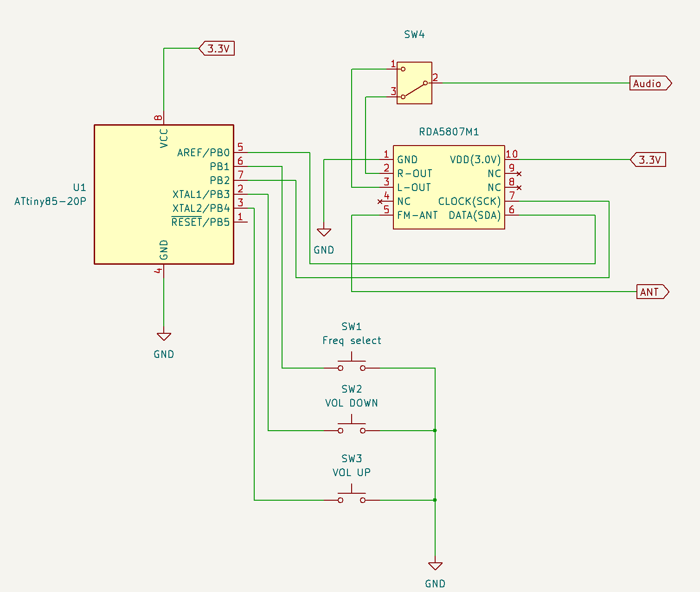700x592 pixels.
Task: Click the VDD(3.0V) pin name
Action: [475, 159]
